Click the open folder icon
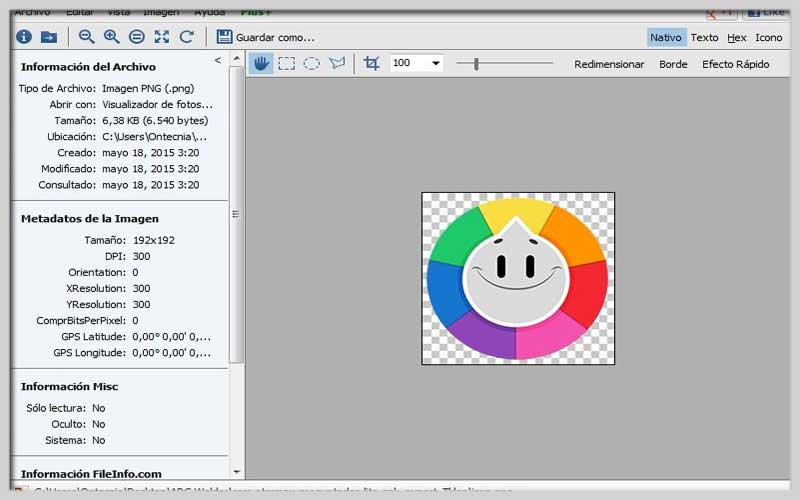The height and width of the screenshot is (500, 800). tap(49, 37)
